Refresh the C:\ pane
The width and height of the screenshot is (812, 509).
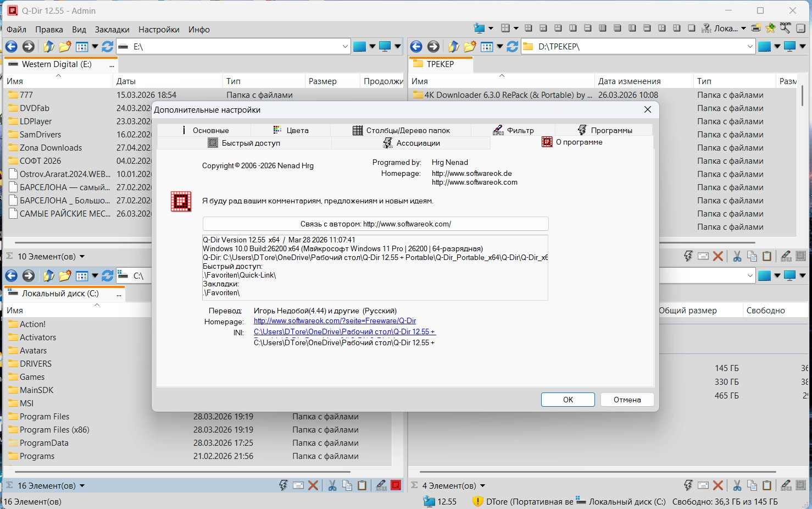[108, 276]
